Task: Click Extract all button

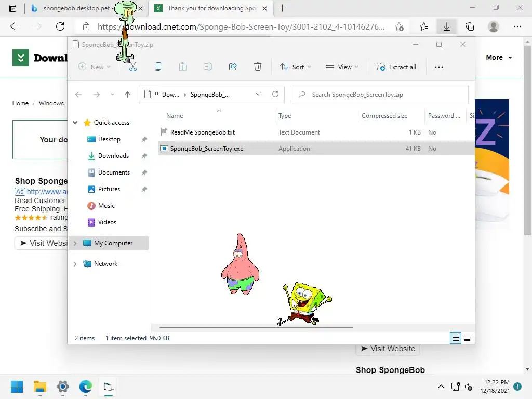Action: (x=396, y=67)
